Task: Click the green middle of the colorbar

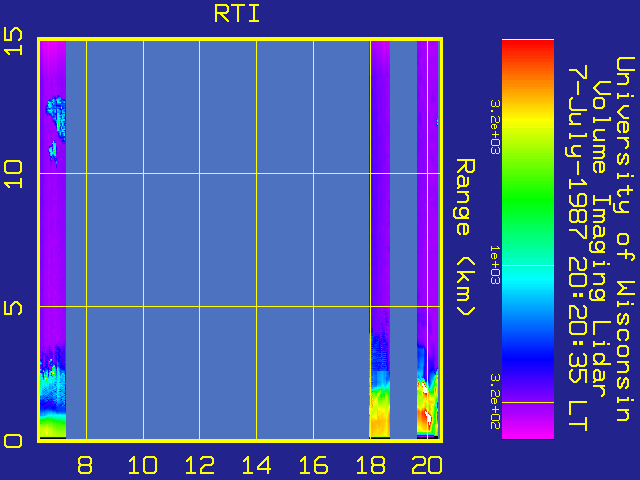Action: click(x=528, y=200)
